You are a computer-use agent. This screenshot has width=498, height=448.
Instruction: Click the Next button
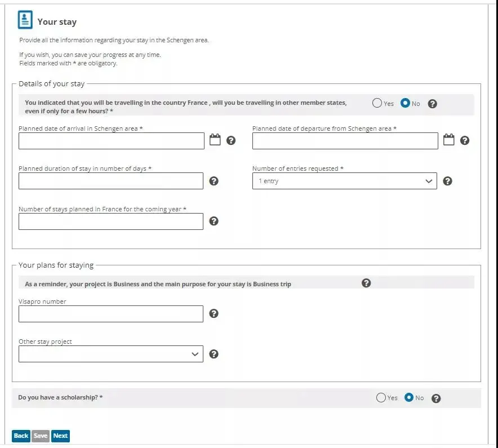tap(60, 436)
